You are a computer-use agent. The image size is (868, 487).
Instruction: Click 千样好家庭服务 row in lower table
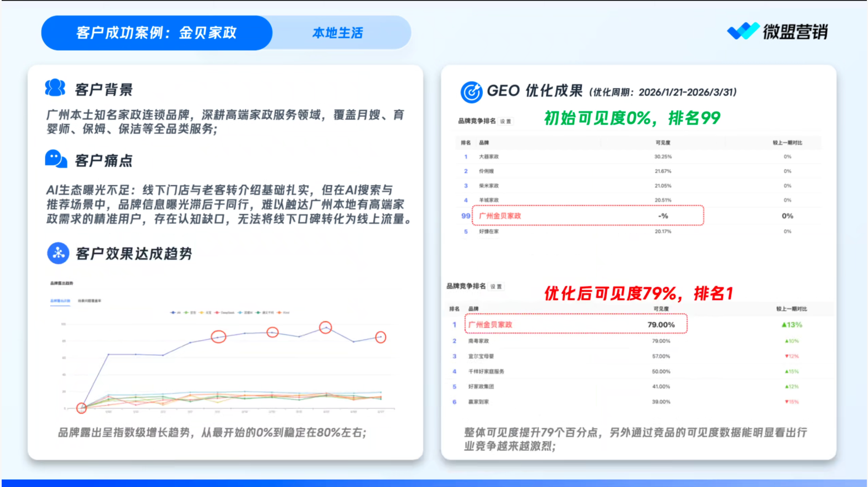[641, 372]
